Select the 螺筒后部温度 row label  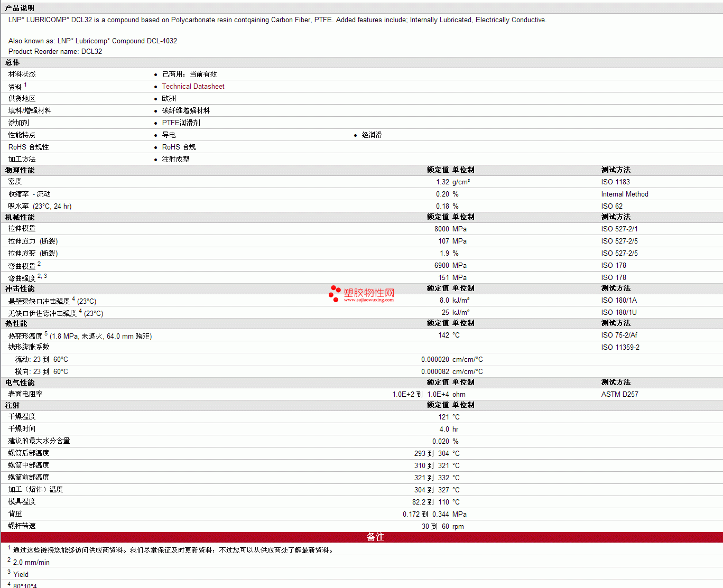pos(29,453)
